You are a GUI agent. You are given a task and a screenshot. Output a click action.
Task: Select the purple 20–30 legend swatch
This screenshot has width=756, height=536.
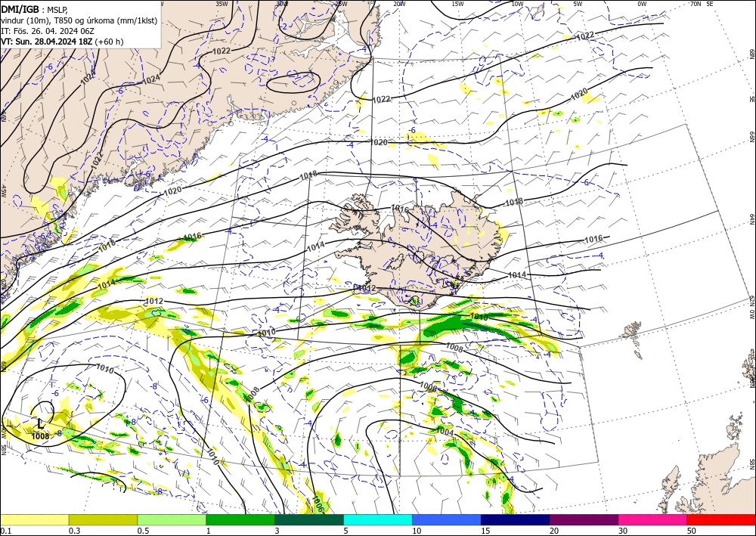coord(584,519)
